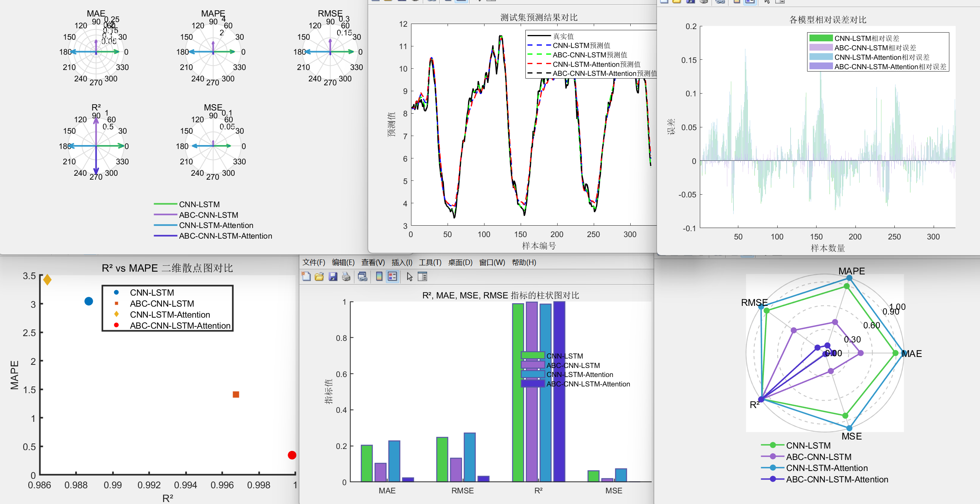The width and height of the screenshot is (980, 504).
Task: Save the figure using the floppy disk icon
Action: click(x=333, y=277)
